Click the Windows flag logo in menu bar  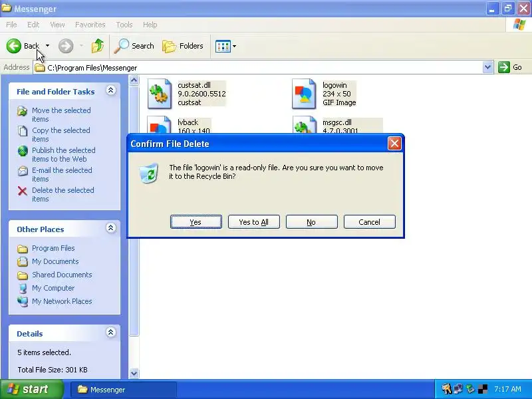519,25
